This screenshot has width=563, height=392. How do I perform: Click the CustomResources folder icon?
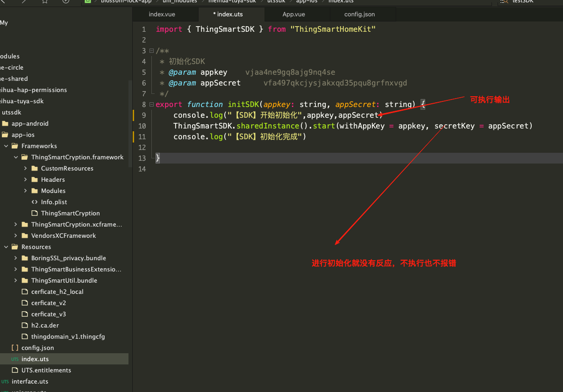[35, 169]
